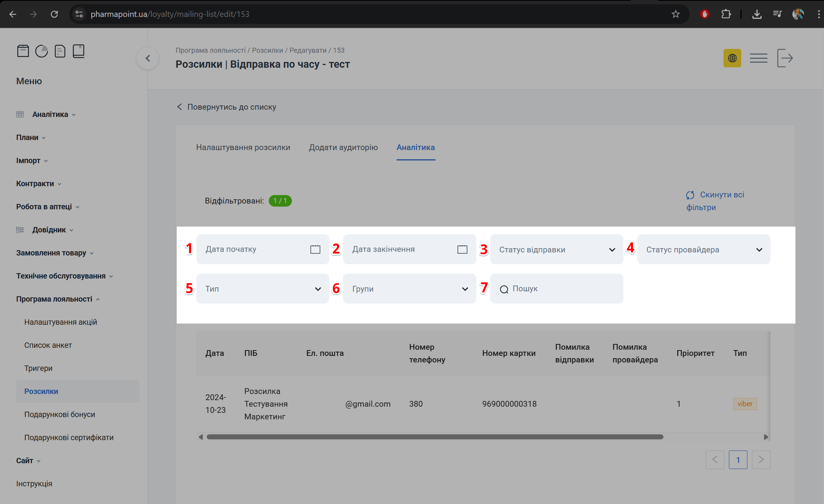Click the book icon in sidebar header

coord(79,51)
